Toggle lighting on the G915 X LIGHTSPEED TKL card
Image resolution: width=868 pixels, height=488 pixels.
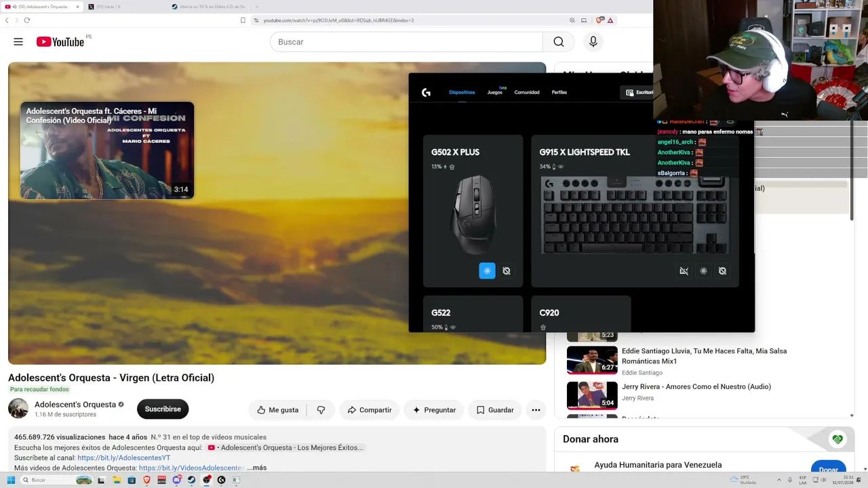[x=703, y=271]
